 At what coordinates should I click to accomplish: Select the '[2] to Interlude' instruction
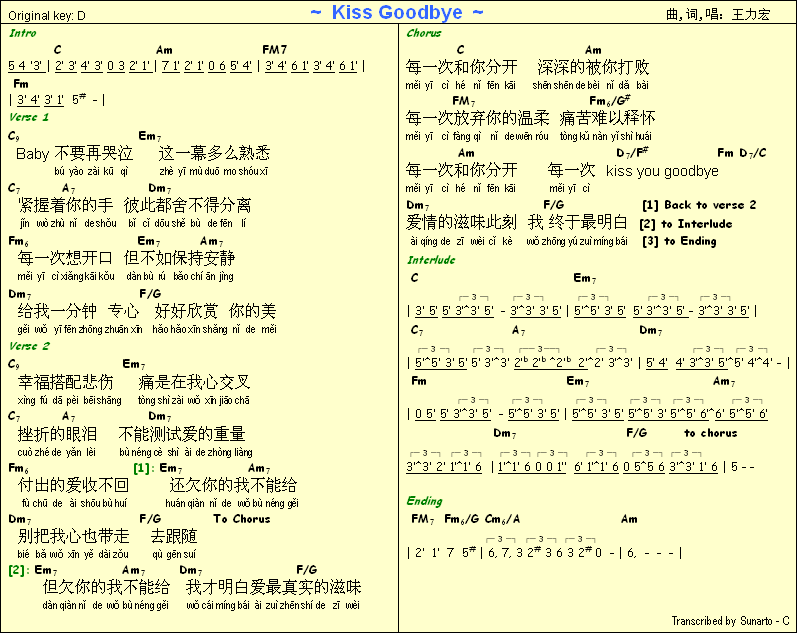pos(686,224)
